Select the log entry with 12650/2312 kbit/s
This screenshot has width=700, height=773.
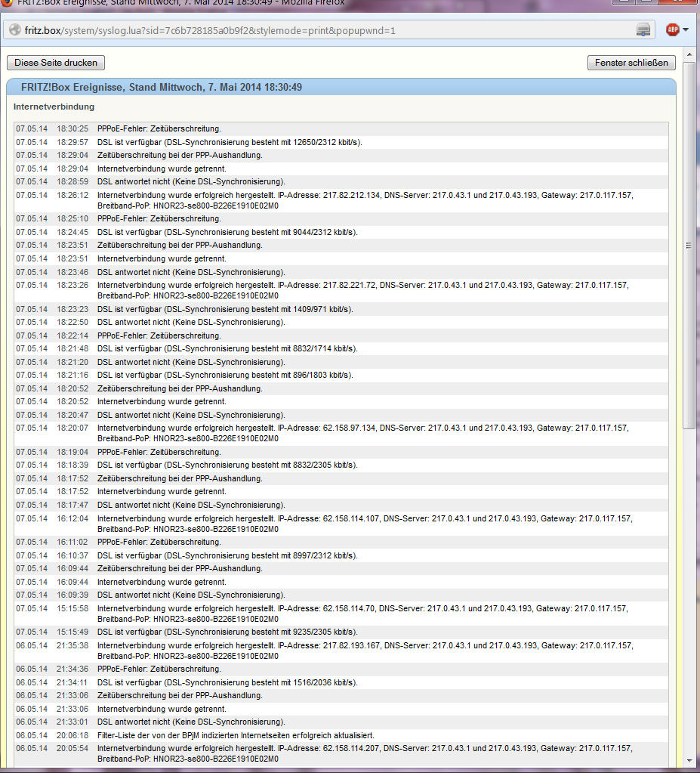pyautogui.click(x=341, y=142)
